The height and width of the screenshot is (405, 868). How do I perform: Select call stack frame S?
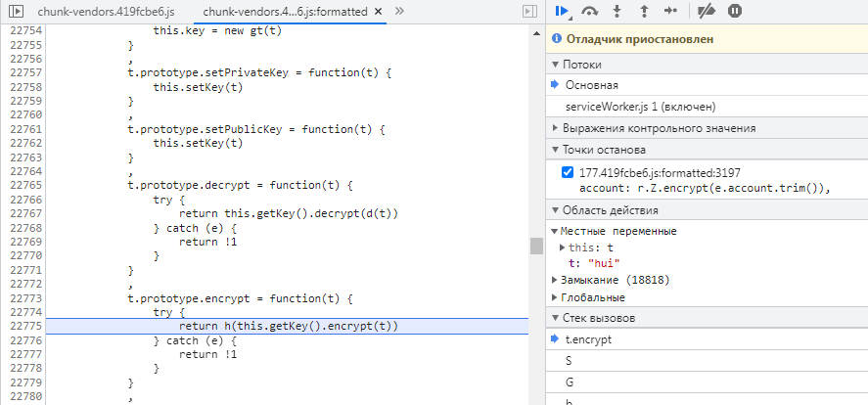pyautogui.click(x=569, y=361)
